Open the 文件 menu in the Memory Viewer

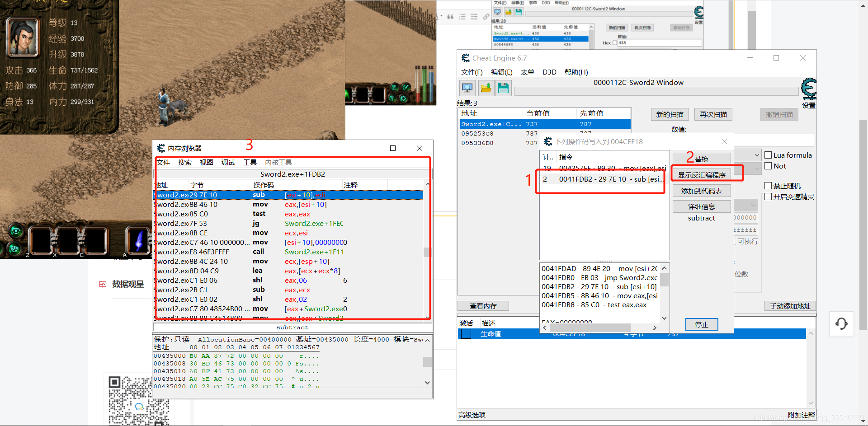tap(163, 163)
